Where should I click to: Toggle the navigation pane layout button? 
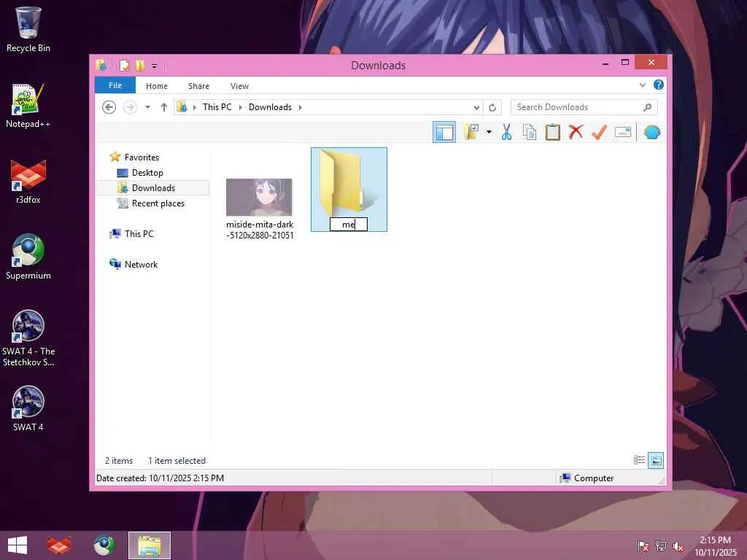[x=444, y=132]
